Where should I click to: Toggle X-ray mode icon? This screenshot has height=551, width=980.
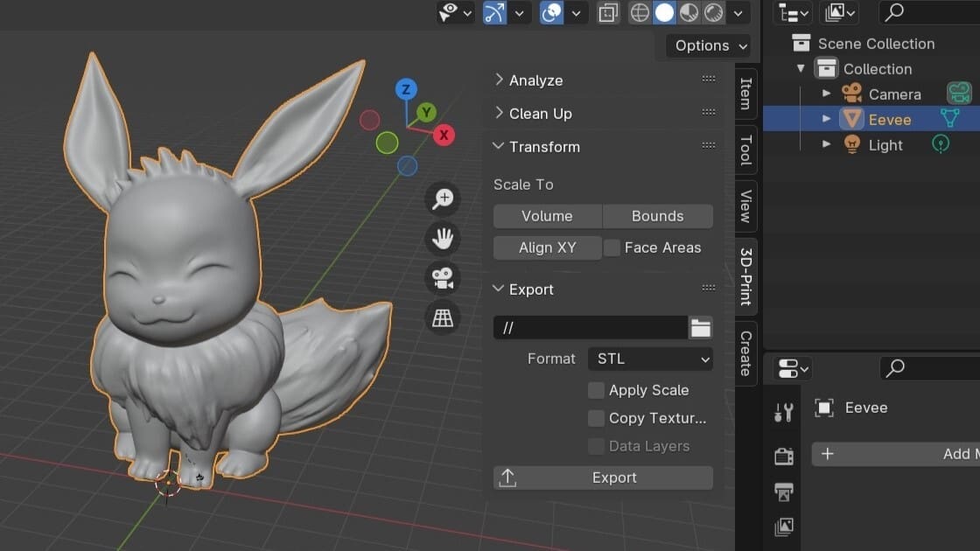[x=607, y=12]
